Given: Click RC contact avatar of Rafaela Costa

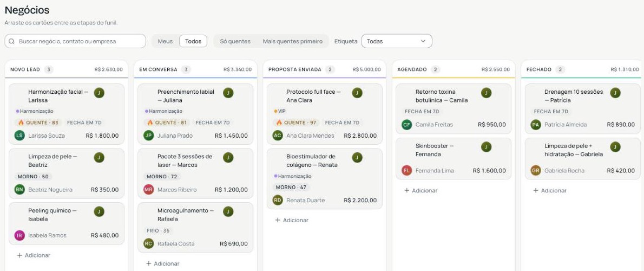Looking at the screenshot, I should [149, 243].
